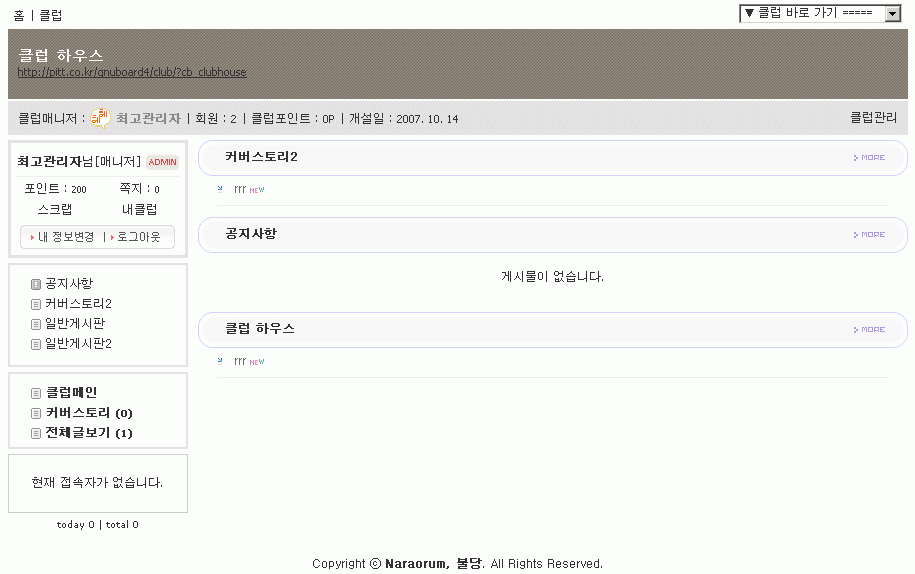The image size is (915, 574).
Task: Click the document icon beside 커버스토리 (0)
Action: [36, 413]
